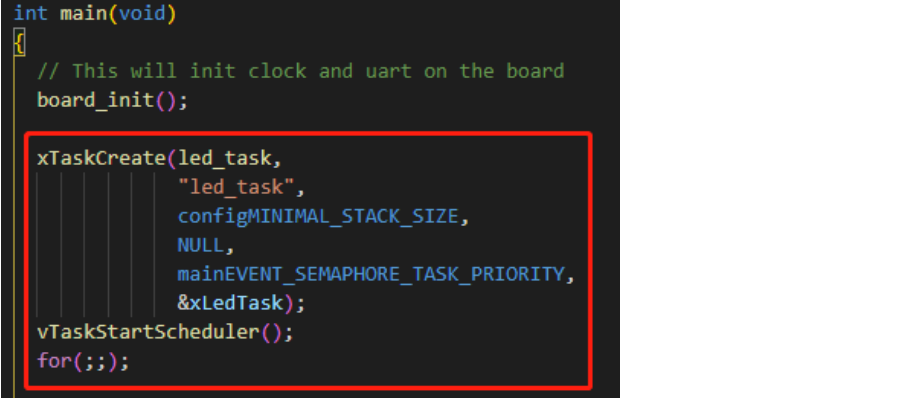Click the parentheses after vTaskStartScheduler
The image size is (906, 399).
coord(270,332)
